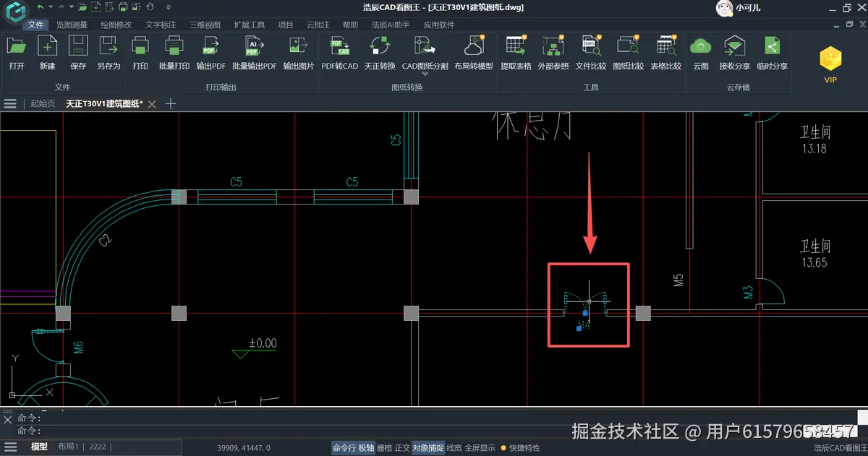Screen dimensions: 868x456
Task: Close the command line panel with X
Action: pos(7,418)
